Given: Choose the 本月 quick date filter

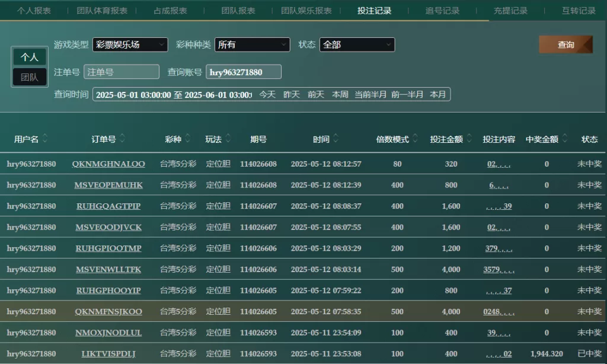Looking at the screenshot, I should coord(438,94).
